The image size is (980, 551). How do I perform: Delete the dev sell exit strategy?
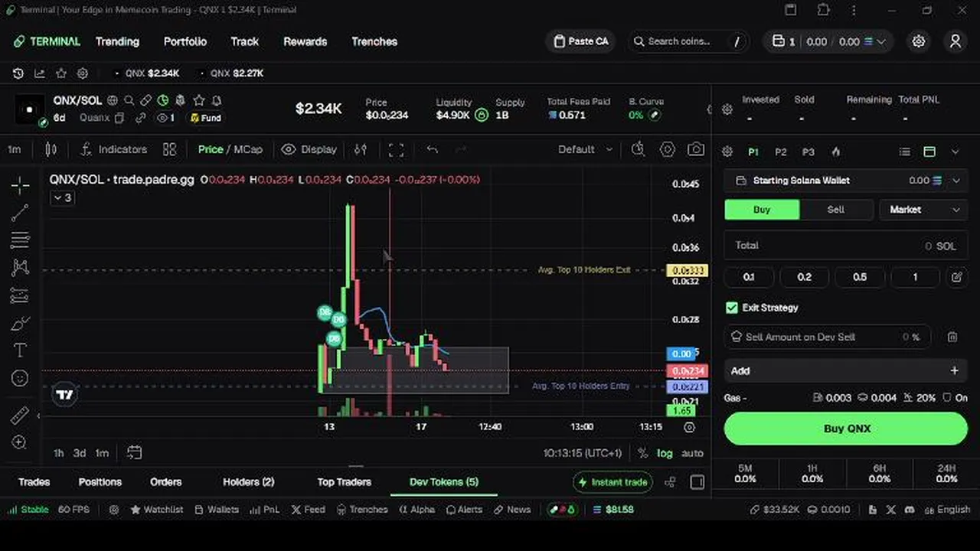(x=952, y=337)
